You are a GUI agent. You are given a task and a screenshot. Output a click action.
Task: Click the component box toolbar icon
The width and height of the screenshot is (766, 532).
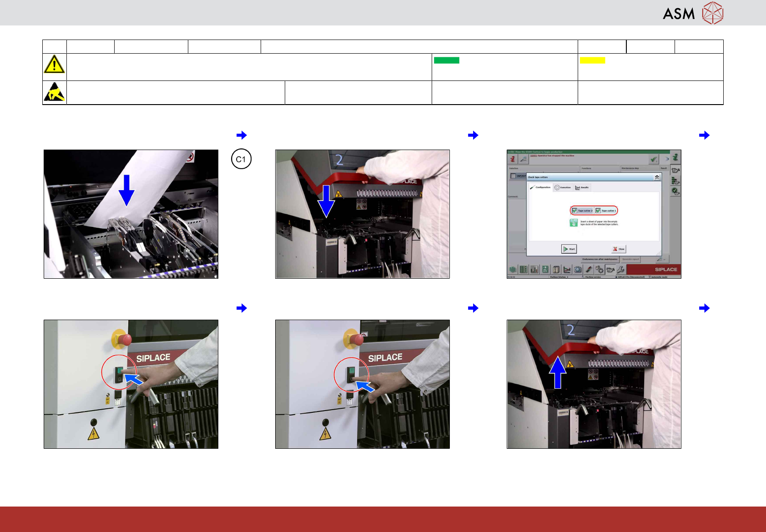click(x=556, y=270)
